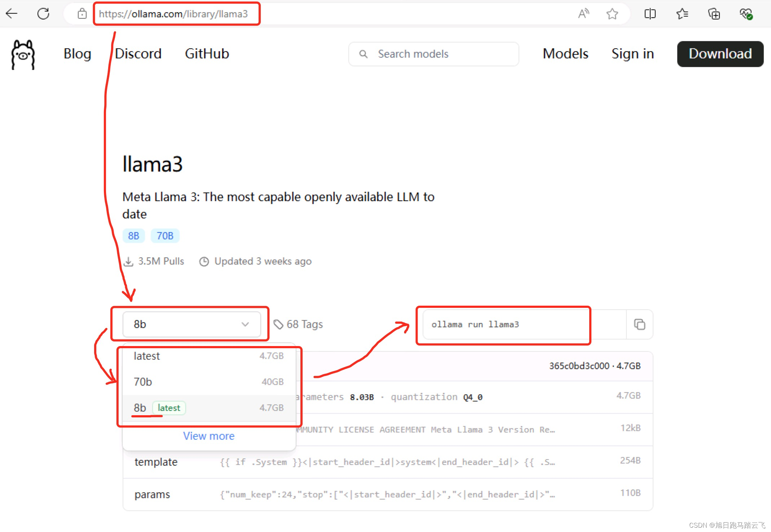
Task: Click the View more link
Action: coord(208,436)
